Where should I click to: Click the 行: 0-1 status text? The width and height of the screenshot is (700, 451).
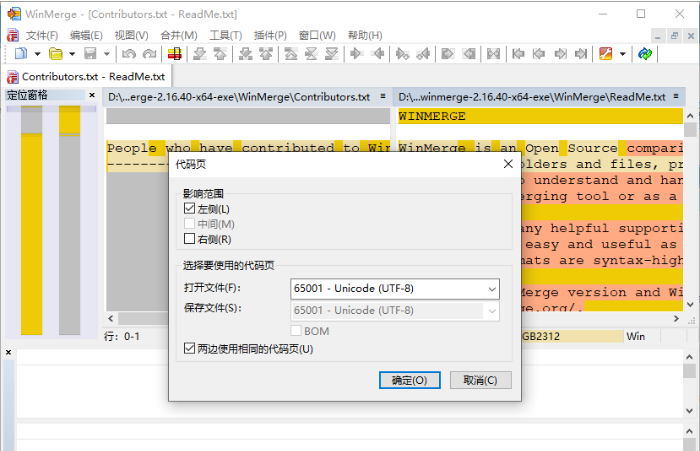coord(122,336)
